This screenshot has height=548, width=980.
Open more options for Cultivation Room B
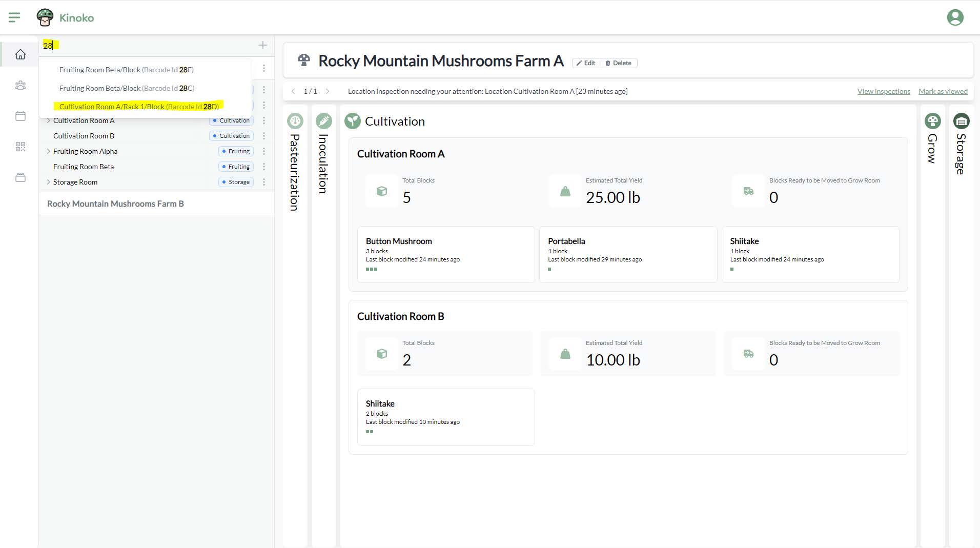(264, 136)
